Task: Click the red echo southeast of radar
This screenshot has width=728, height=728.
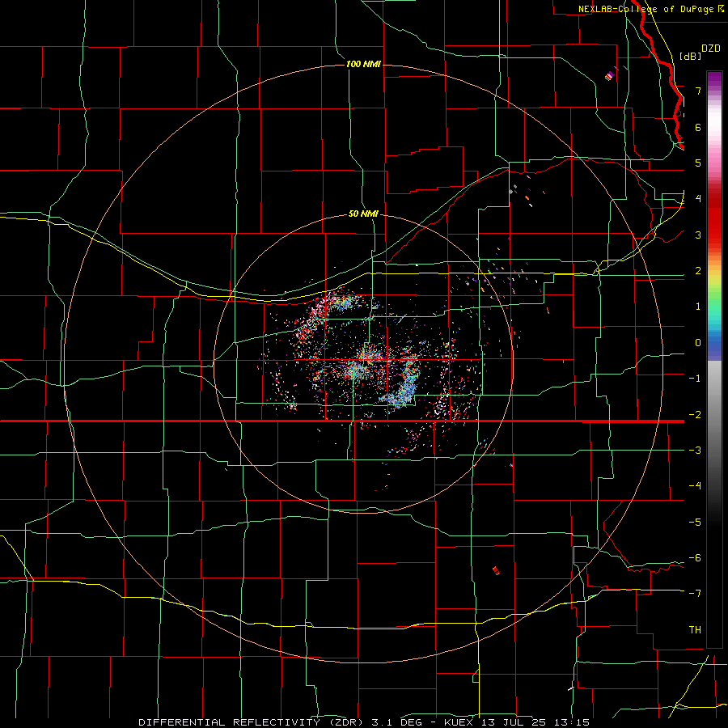Action: tap(496, 570)
